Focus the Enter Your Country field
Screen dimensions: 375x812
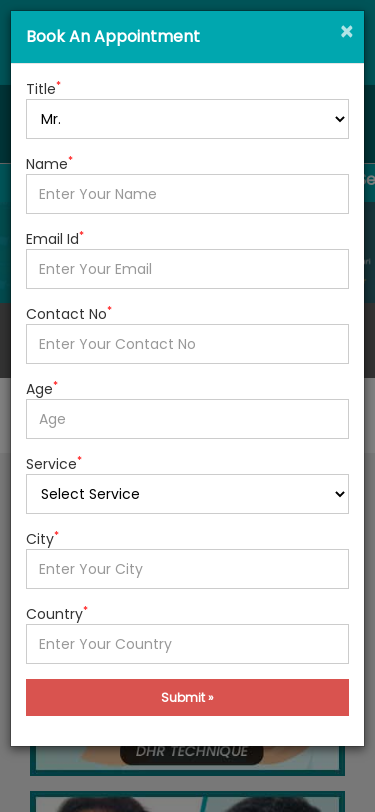point(188,644)
